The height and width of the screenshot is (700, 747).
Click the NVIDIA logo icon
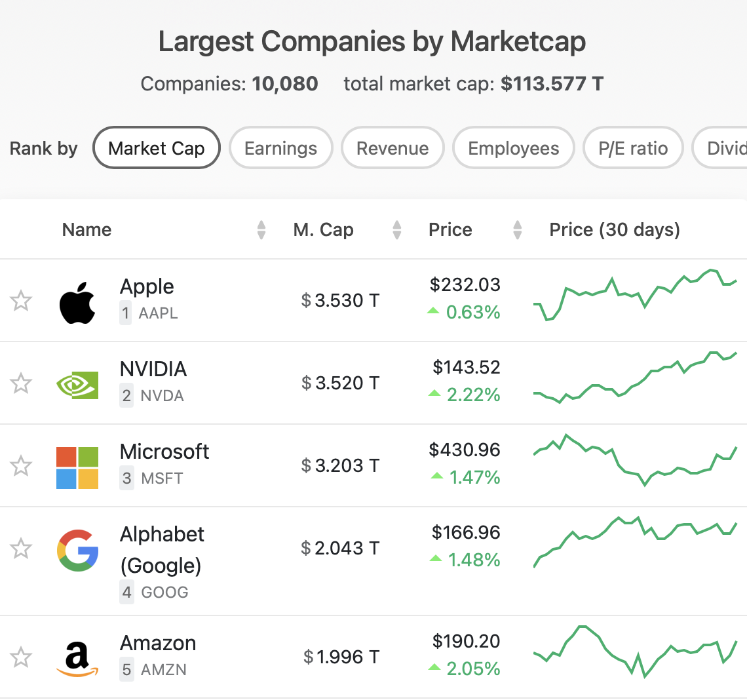77,385
